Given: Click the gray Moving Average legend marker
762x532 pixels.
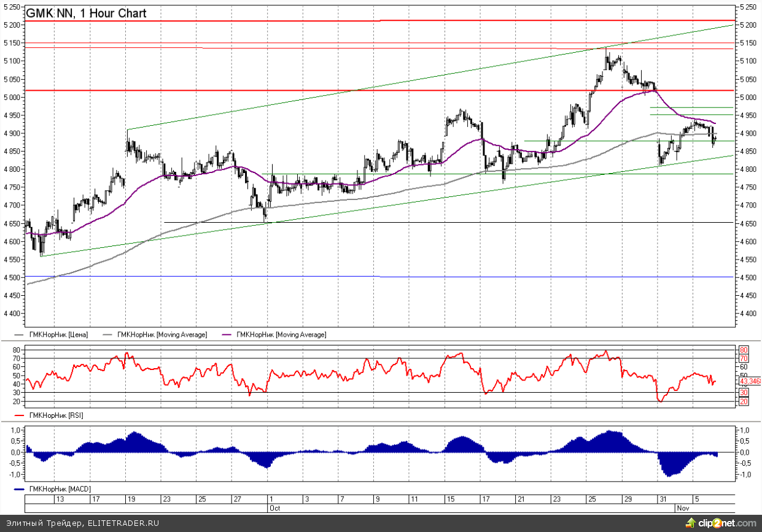Looking at the screenshot, I should [108, 334].
